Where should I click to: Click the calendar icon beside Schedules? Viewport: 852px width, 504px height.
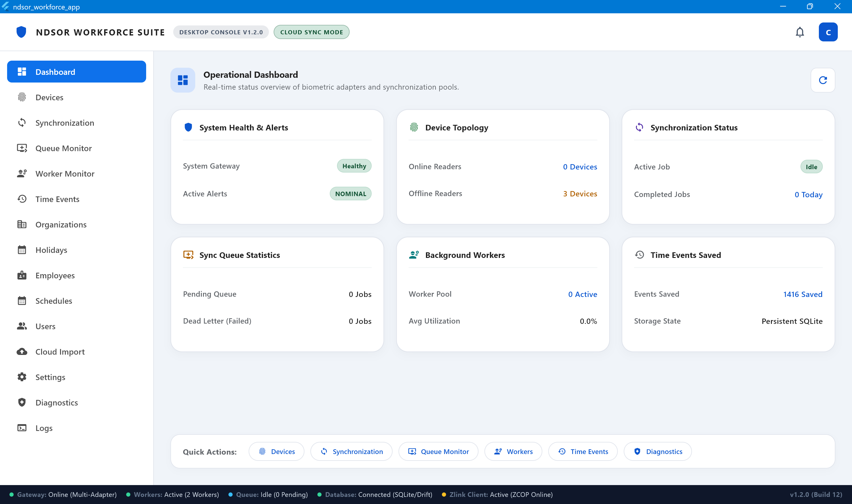(x=22, y=301)
